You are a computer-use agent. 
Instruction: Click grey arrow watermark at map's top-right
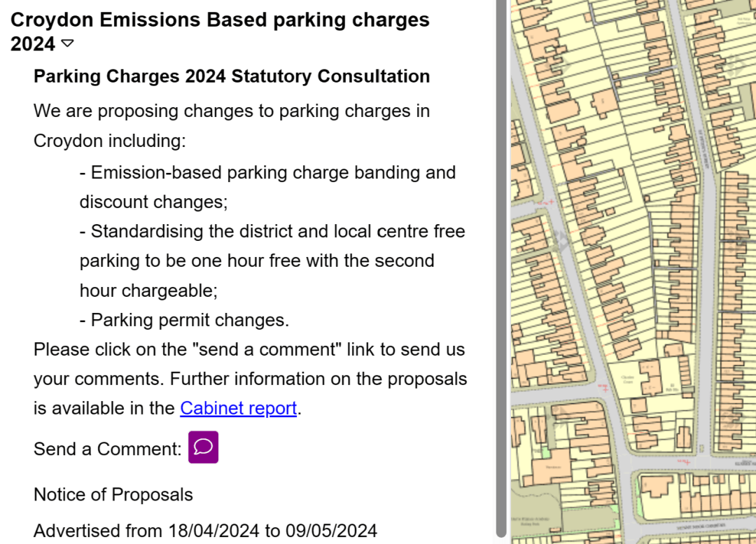(x=734, y=67)
